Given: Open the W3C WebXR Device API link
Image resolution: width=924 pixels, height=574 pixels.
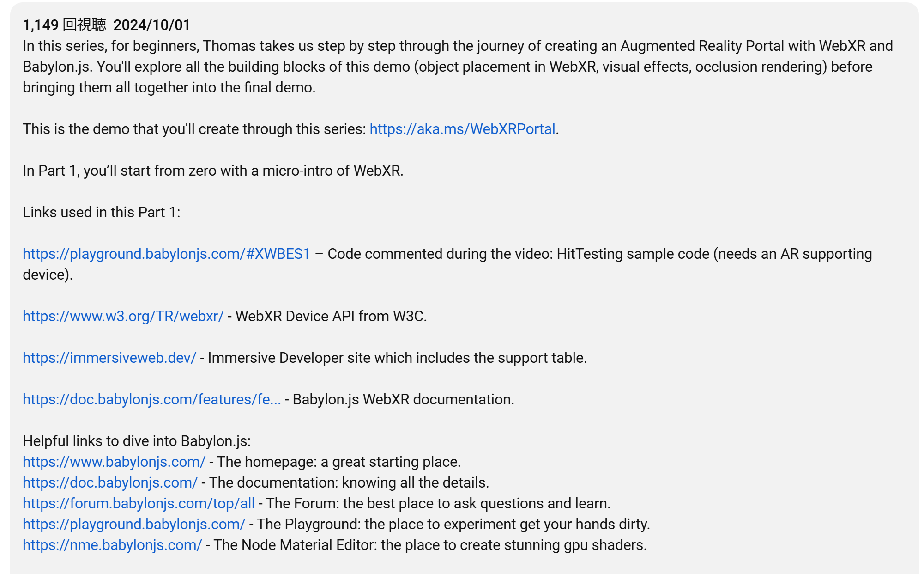Looking at the screenshot, I should point(123,316).
